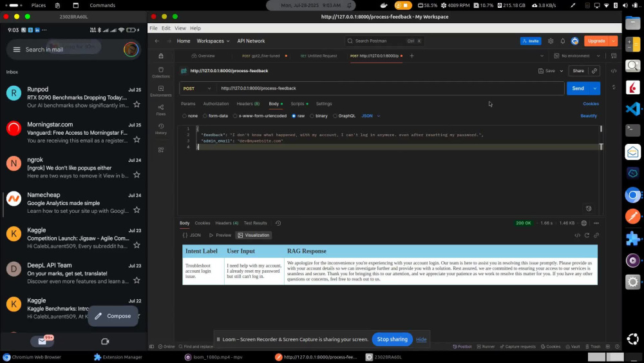Image resolution: width=644 pixels, height=363 pixels.
Task: Star the ngrok email
Action: pyautogui.click(x=137, y=175)
